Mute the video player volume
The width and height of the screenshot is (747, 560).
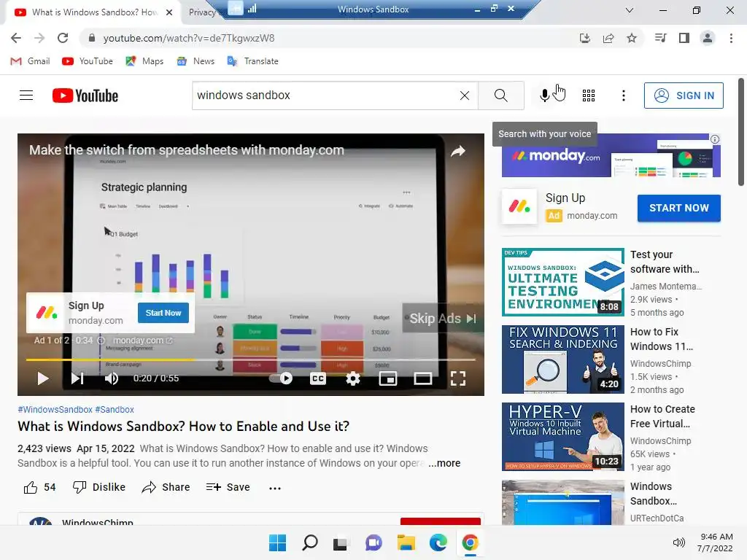pos(112,378)
